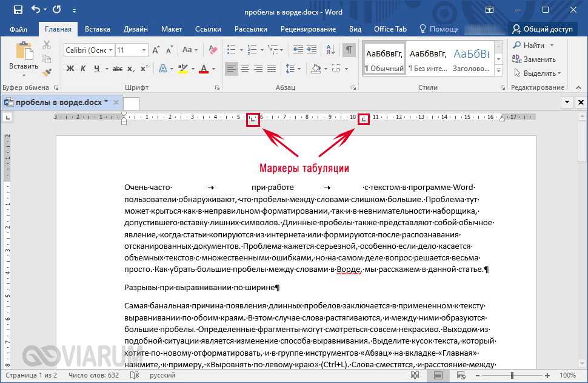The image size is (588, 383).
Task: Click the copy icon in Буфер обмена
Action: pos(47,59)
